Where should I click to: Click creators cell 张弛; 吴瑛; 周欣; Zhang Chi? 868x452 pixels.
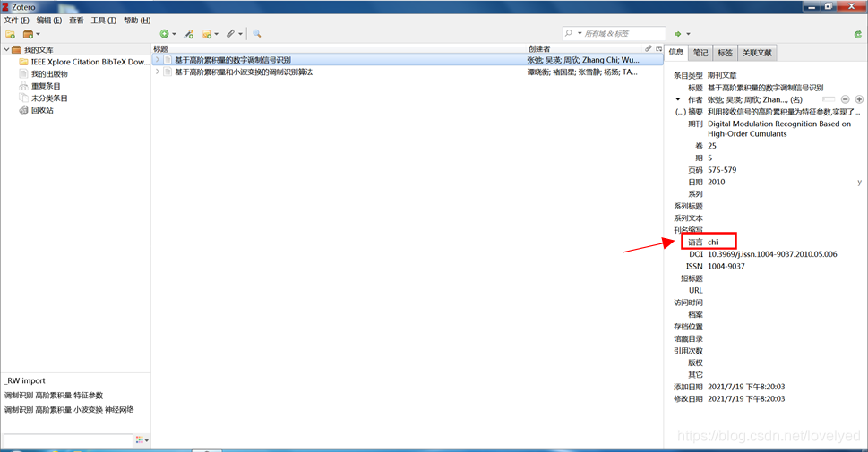click(x=583, y=60)
